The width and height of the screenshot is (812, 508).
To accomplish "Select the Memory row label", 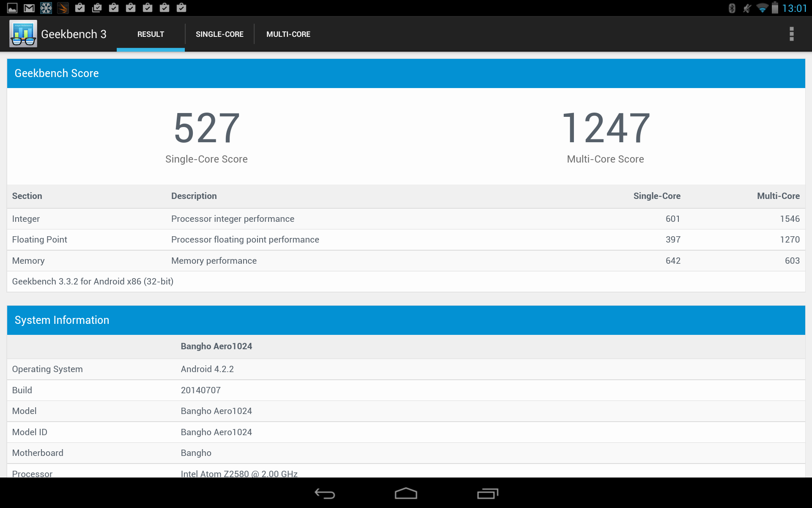I will [x=28, y=261].
